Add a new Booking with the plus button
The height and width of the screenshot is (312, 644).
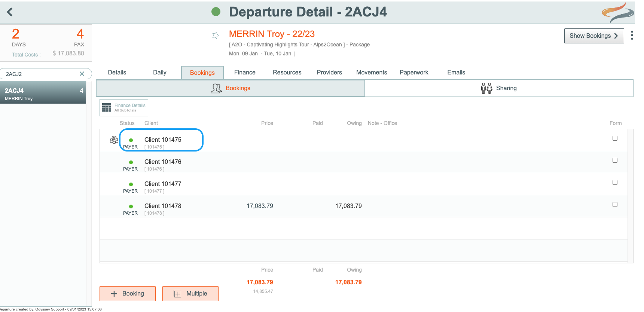tap(128, 294)
